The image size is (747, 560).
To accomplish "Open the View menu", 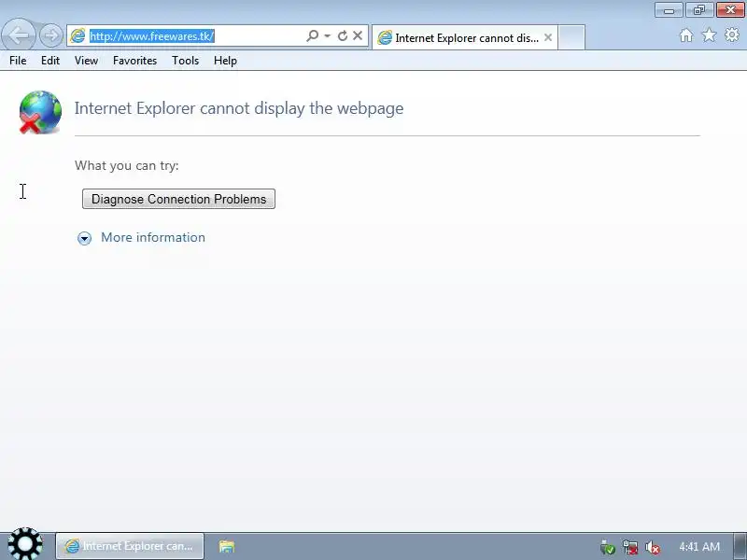I will click(x=86, y=61).
